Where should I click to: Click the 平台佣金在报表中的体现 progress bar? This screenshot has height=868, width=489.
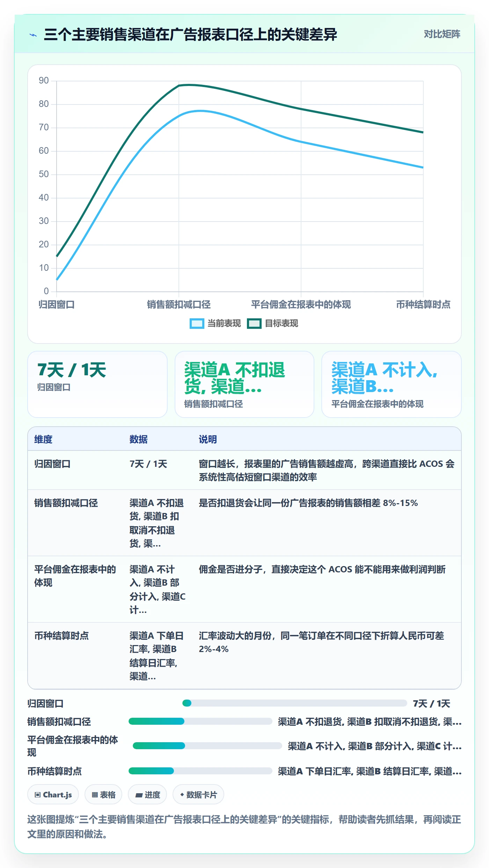pos(207,746)
